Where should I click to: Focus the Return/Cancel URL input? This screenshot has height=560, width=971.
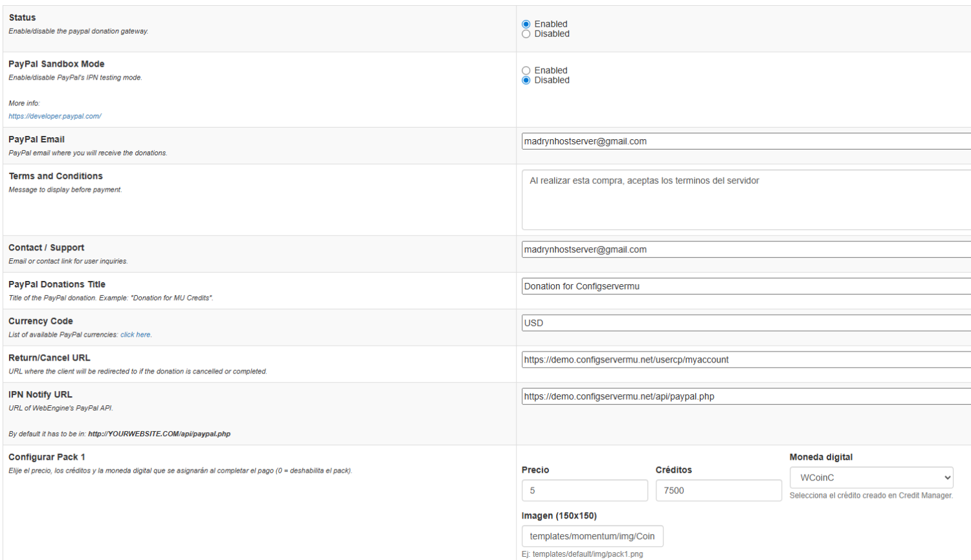pos(744,360)
